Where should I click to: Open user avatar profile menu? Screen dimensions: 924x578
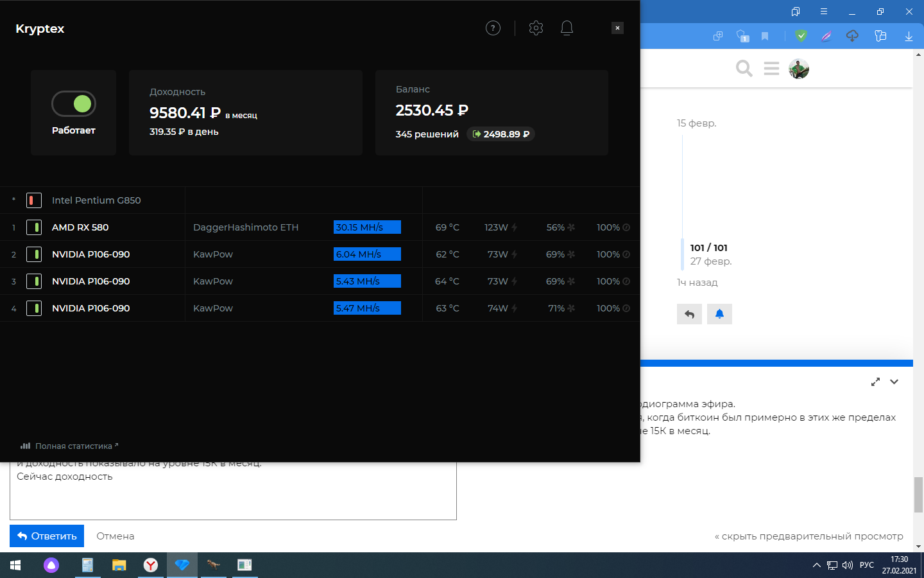coord(799,68)
